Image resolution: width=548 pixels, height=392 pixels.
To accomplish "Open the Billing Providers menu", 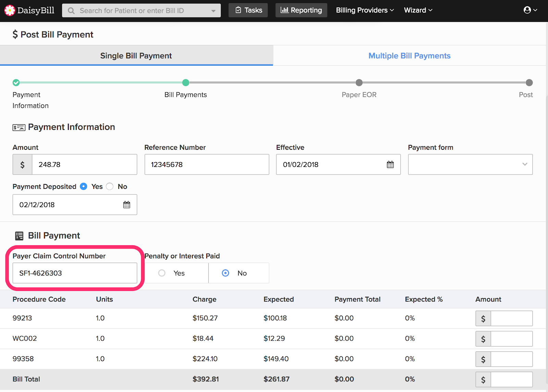I will [x=364, y=10].
